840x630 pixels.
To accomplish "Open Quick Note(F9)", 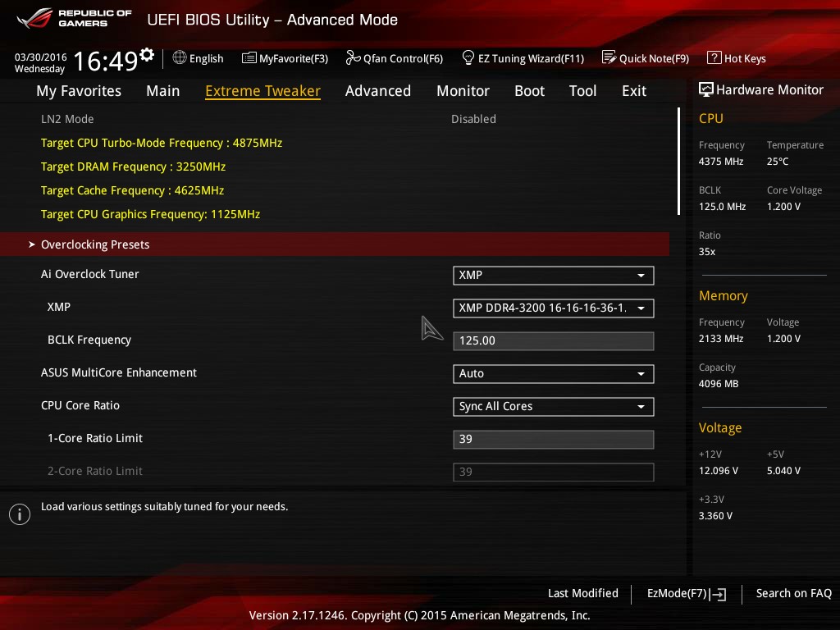I will coord(646,58).
